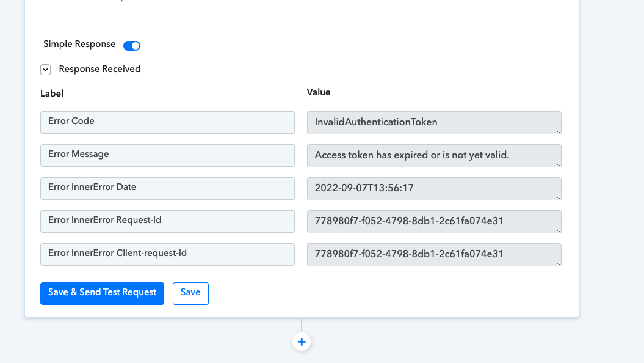Select the Error InnerError Date label field
The image size is (644, 363).
click(x=168, y=188)
